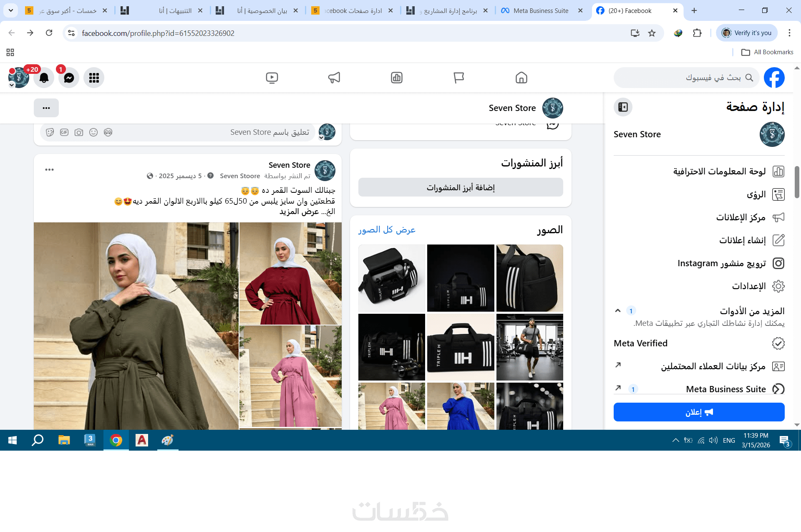Viewport: 801px width, 532px height.
Task: Open the Seven Store page options menu
Action: click(x=46, y=108)
